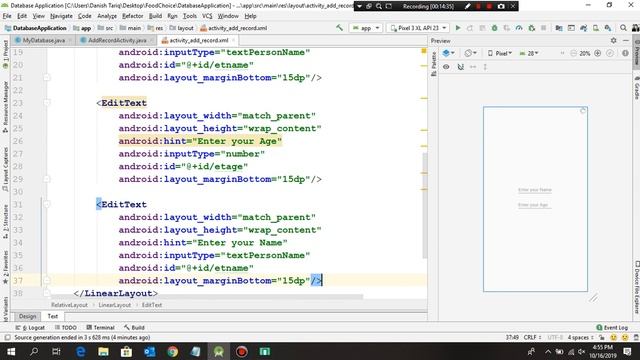This screenshot has height=360, width=640.
Task: Switch to the Design editor tab
Action: 27,316
